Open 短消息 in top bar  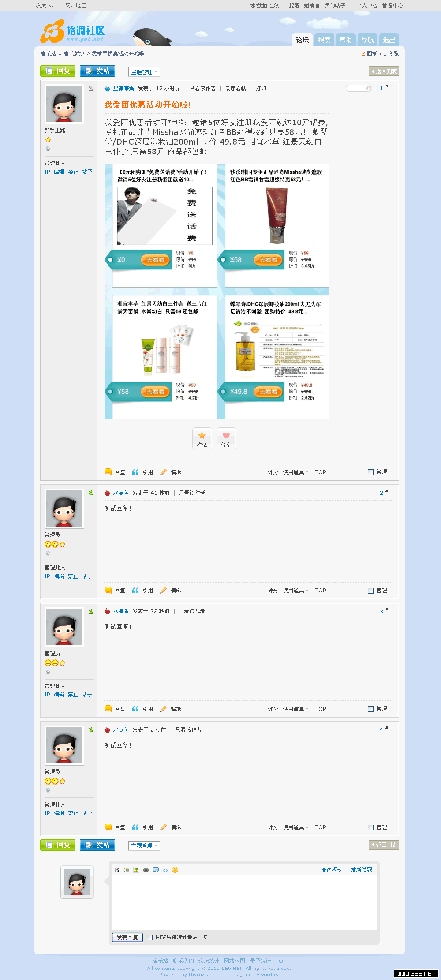click(x=312, y=6)
